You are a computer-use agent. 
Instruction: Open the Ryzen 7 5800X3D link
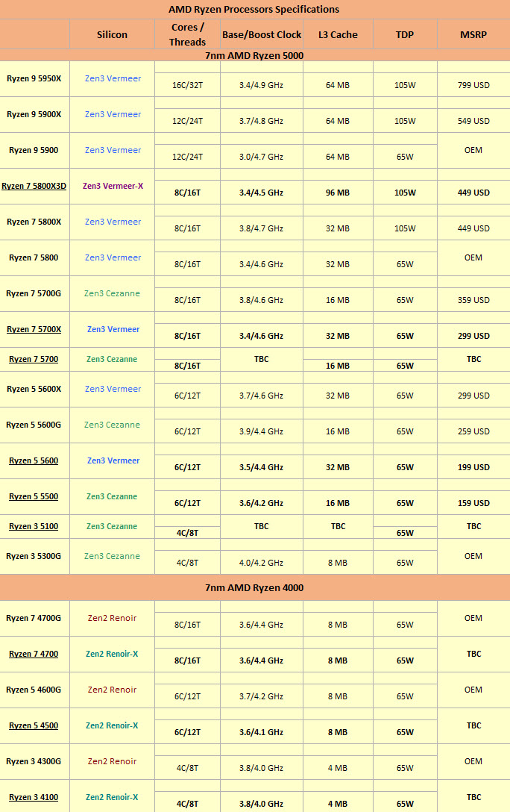pos(34,186)
